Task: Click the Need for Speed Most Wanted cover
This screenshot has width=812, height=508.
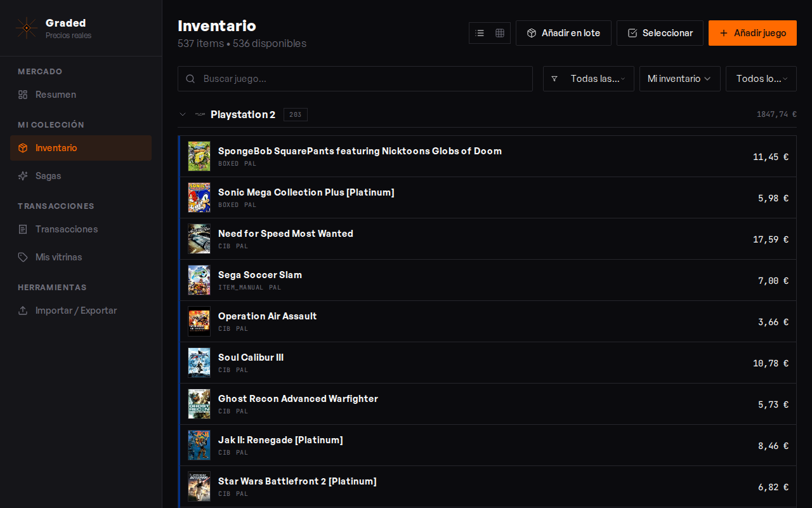Action: click(199, 239)
